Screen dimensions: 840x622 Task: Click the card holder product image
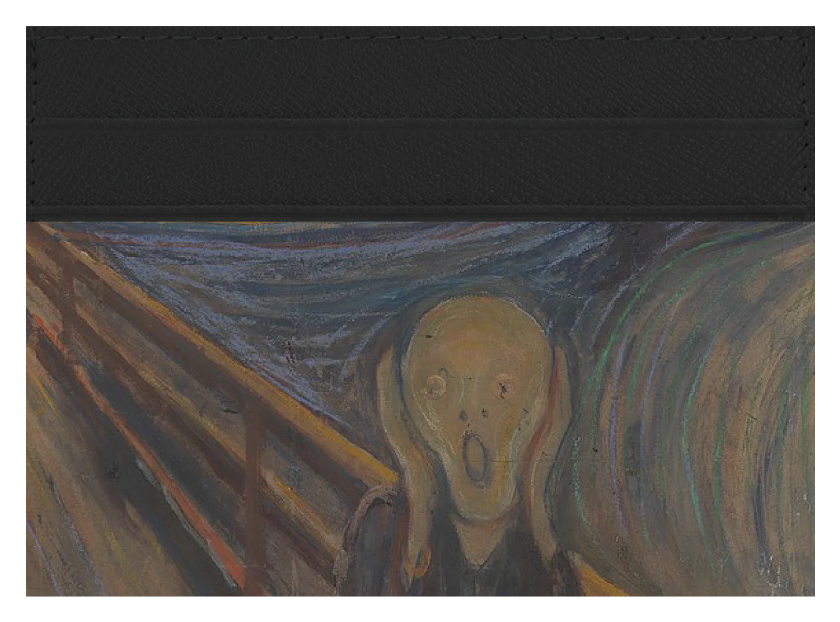420,311
